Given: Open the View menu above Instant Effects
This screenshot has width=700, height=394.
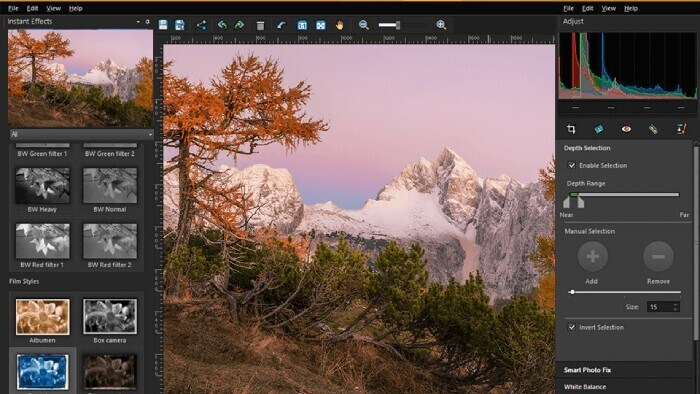Looking at the screenshot, I should (53, 8).
